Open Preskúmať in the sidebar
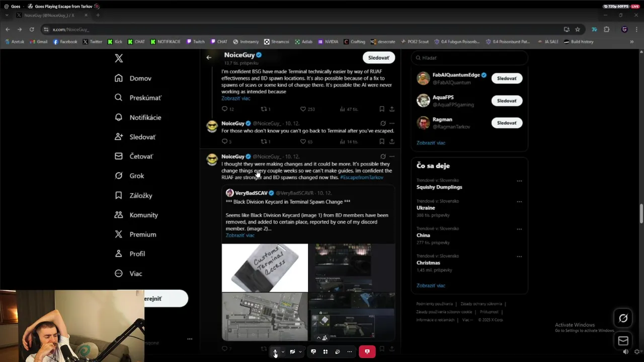Screen dimensions: 644x362 coord(138,98)
